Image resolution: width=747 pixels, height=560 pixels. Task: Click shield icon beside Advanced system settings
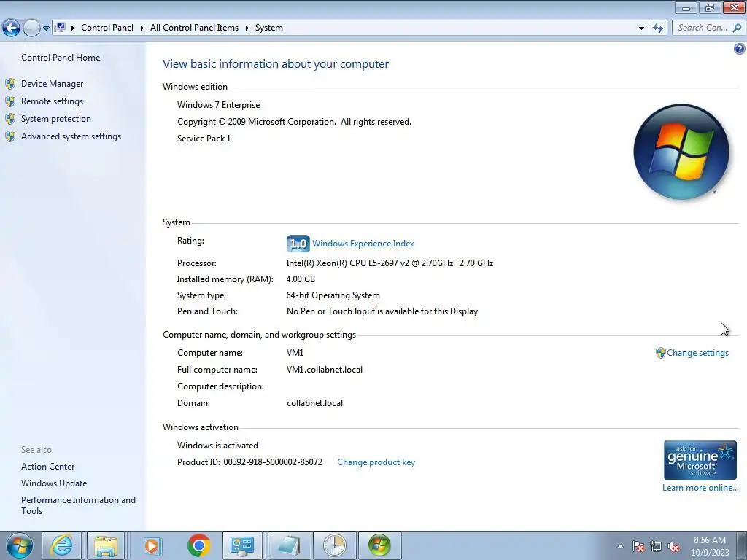click(x=10, y=136)
